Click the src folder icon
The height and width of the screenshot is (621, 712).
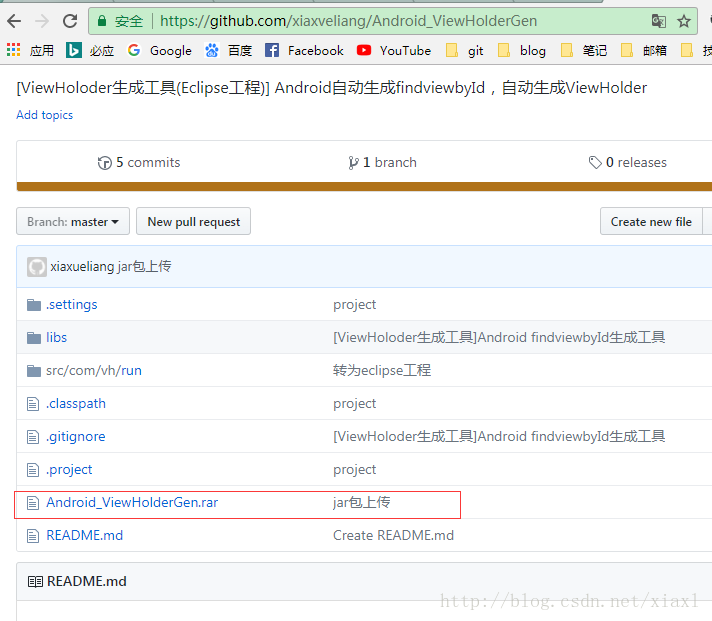coord(34,371)
